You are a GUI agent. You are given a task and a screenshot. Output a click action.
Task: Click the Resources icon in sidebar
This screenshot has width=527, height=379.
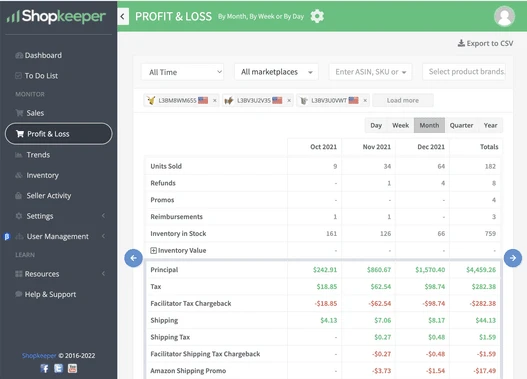[x=19, y=274]
